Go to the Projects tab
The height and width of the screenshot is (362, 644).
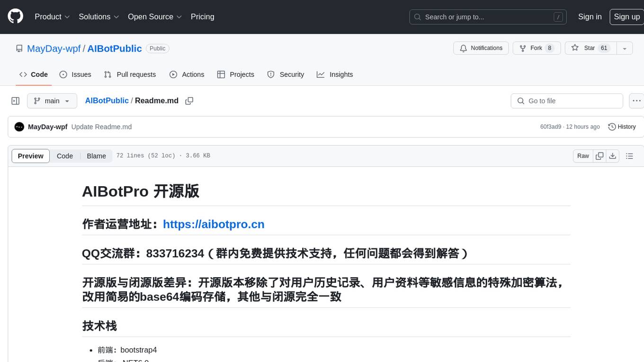(x=235, y=74)
